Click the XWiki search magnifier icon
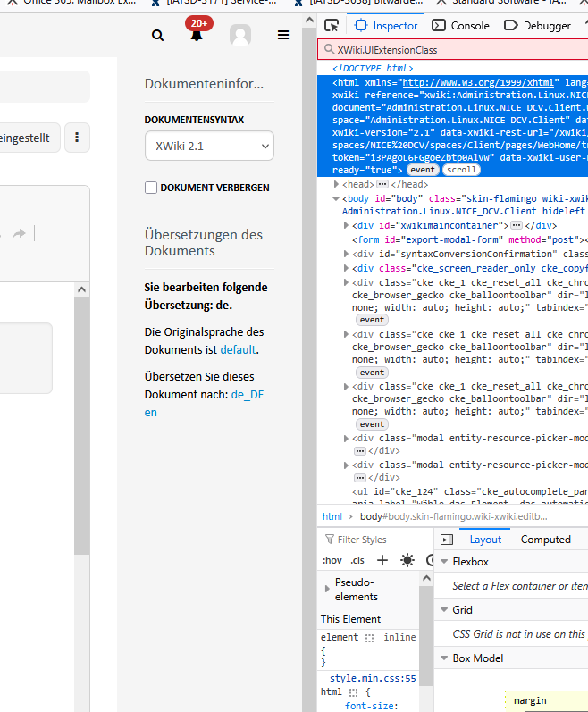 (x=158, y=36)
